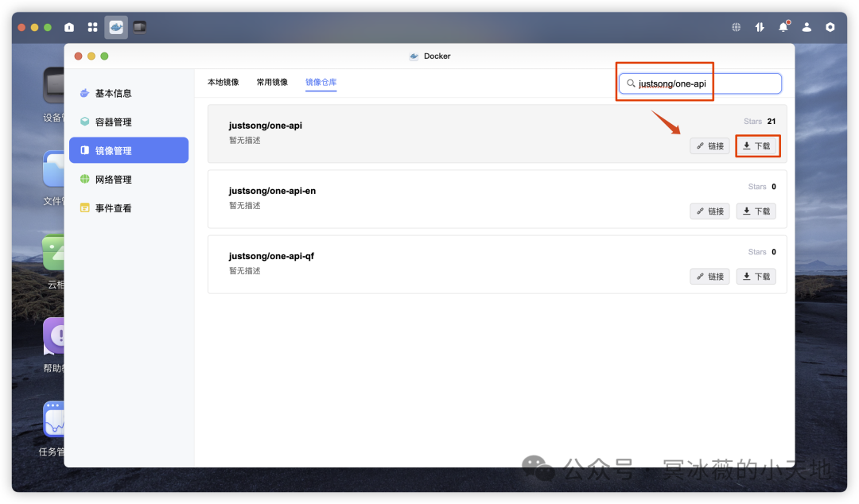Click the device manager desktop icon
This screenshot has width=859, height=504.
54,85
